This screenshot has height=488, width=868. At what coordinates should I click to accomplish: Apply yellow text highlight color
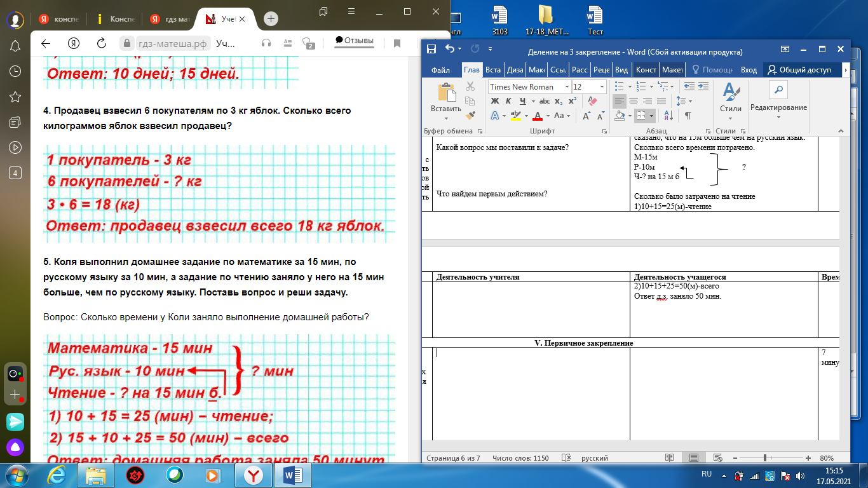[x=515, y=116]
